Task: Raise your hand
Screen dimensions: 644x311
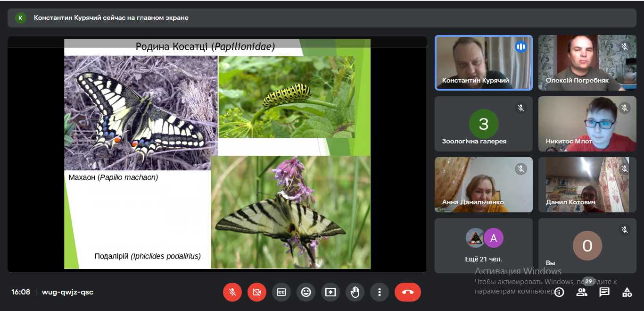Action: pos(355,292)
